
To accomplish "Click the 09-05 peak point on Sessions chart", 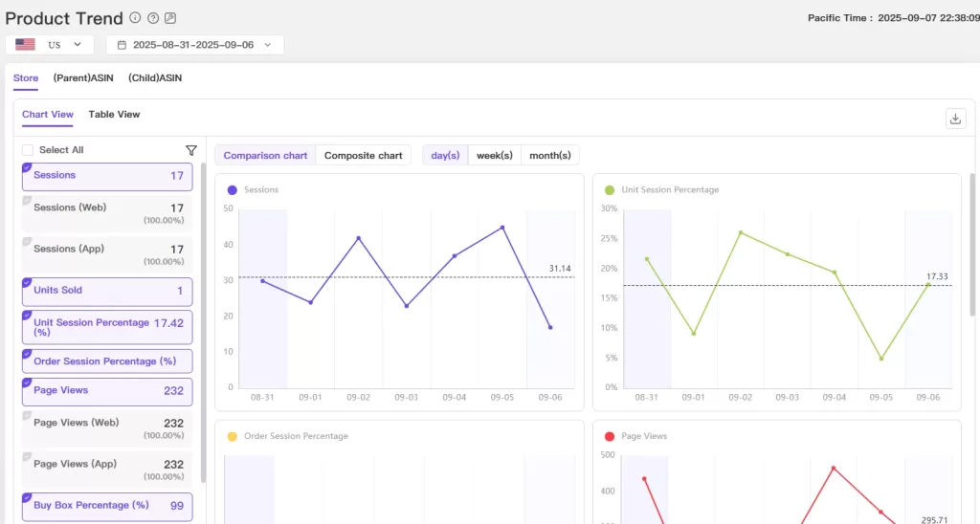I will pyautogui.click(x=502, y=228).
